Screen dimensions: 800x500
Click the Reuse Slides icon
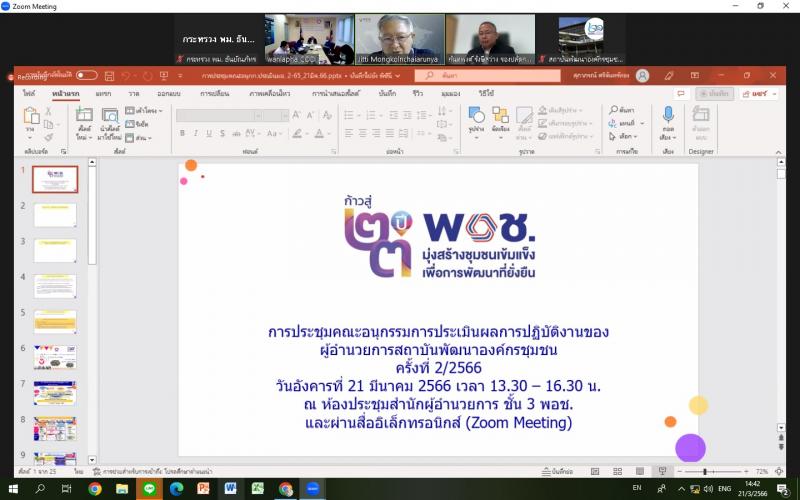[110, 116]
